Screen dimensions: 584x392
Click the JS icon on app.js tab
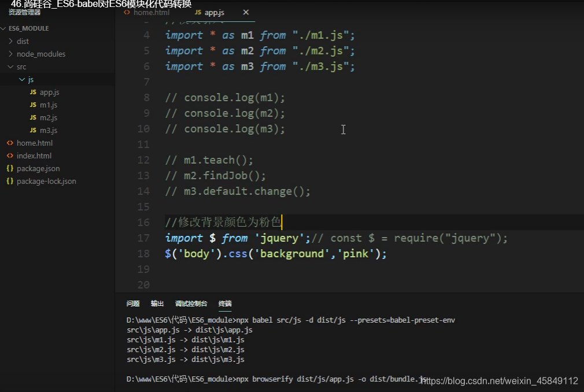tap(198, 12)
